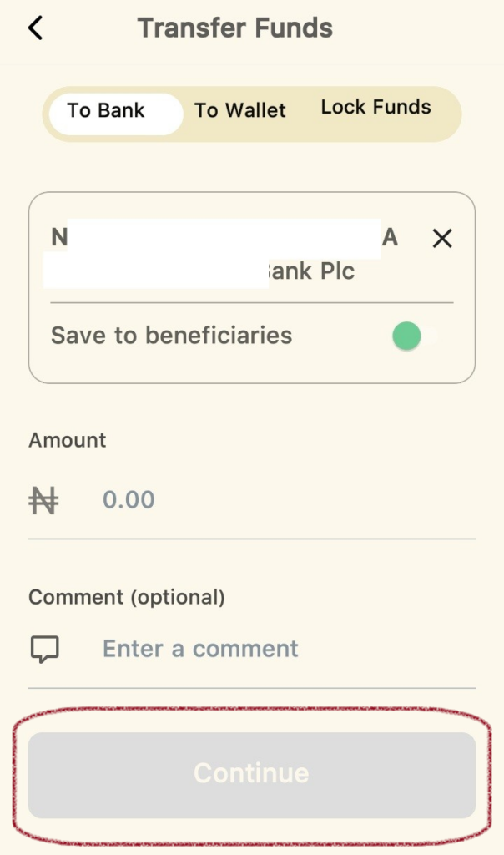Click the redacted recipient account name line
Screen dimensions: 504x855
pyautogui.click(x=224, y=238)
